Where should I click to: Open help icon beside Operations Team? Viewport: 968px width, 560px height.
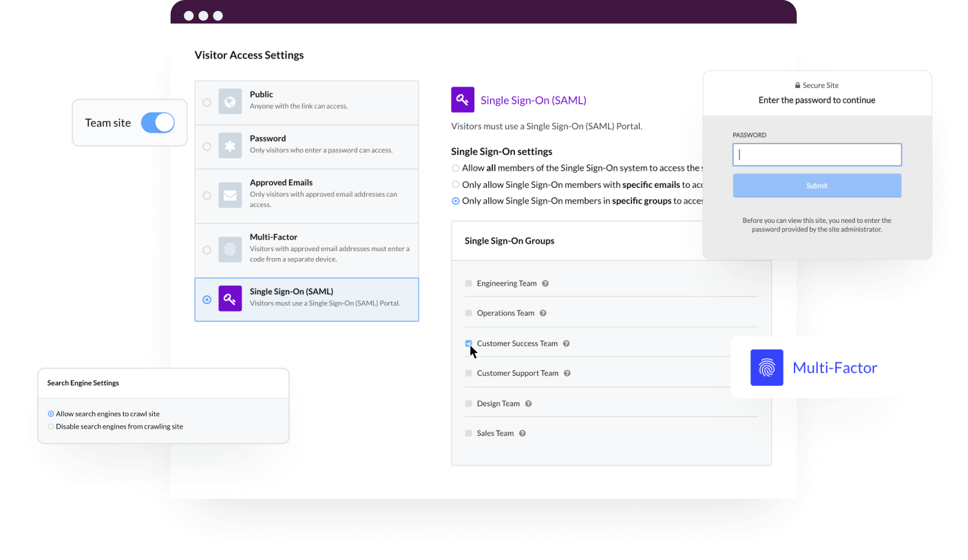(x=543, y=313)
